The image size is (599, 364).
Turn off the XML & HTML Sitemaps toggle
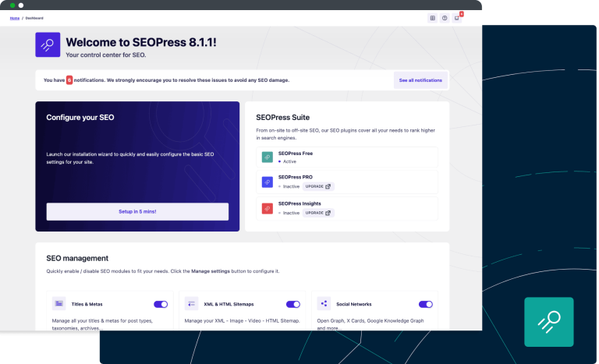[293, 305]
